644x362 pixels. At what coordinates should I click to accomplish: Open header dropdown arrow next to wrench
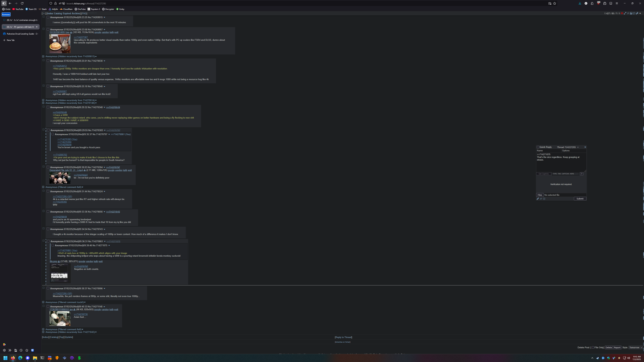pos(640,13)
